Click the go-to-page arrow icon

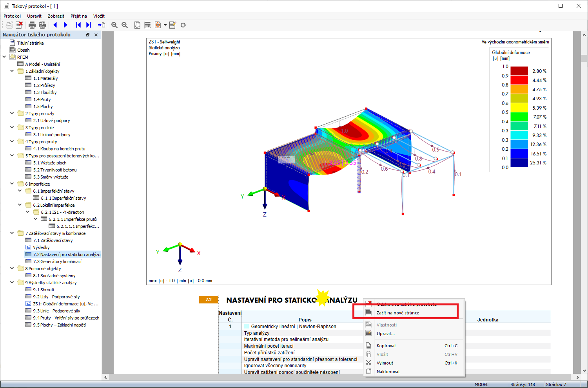102,25
